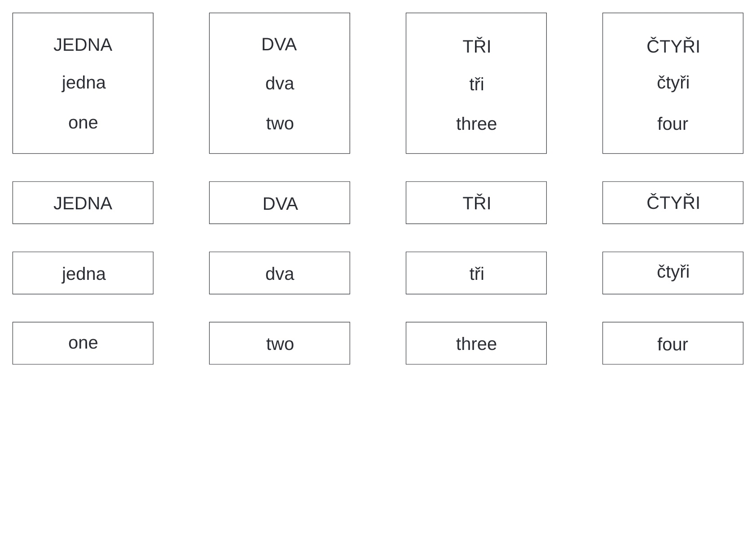The width and height of the screenshot is (756, 535).
Task: Click the small card labeled one
Action: click(83, 343)
